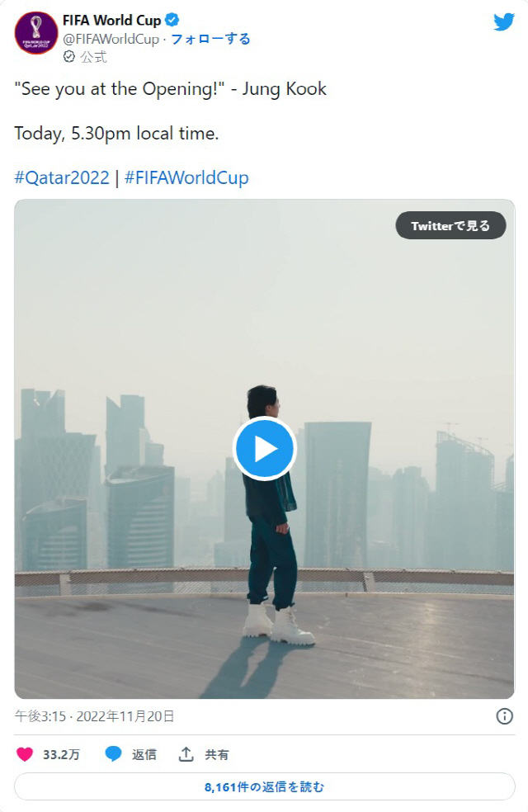Click the 33.2万 like count
This screenshot has width=528, height=812.
pos(61,754)
